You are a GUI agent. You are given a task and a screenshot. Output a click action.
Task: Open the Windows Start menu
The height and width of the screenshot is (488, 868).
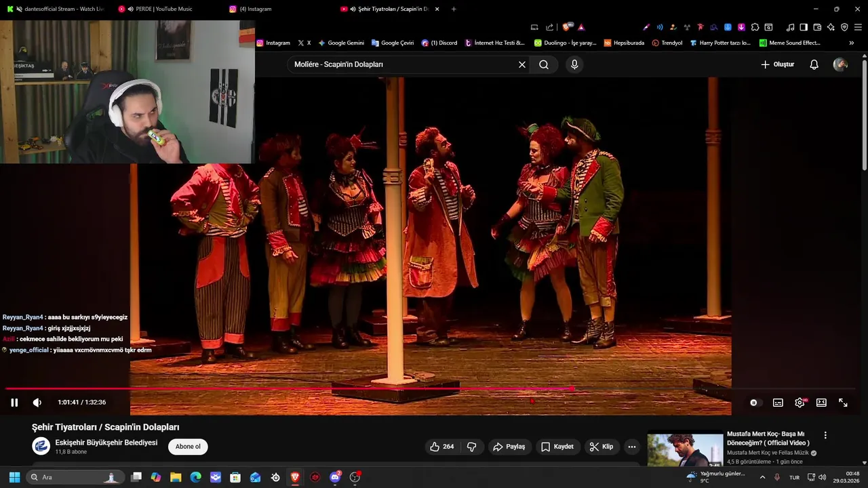[14, 477]
